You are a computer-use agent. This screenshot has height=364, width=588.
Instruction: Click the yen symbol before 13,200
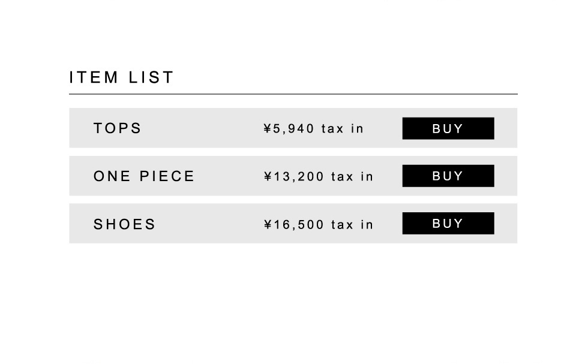click(268, 177)
